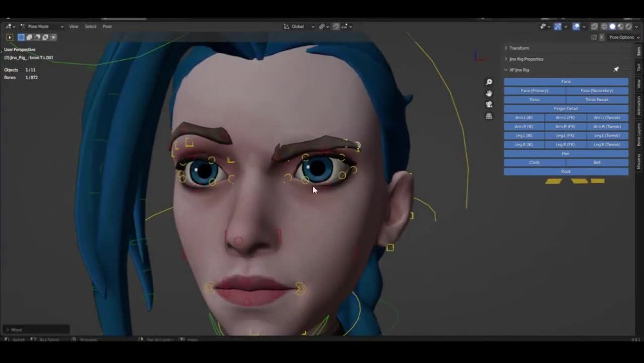The width and height of the screenshot is (644, 363).
Task: Toggle the camera view icon
Action: (x=489, y=104)
